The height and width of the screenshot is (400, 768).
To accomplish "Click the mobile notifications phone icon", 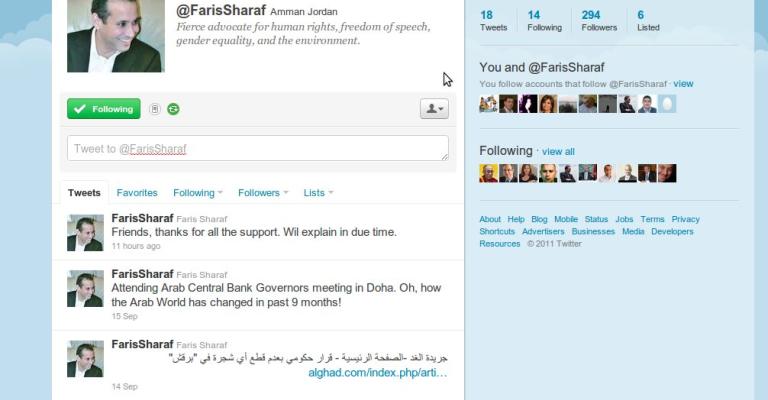I will point(155,109).
